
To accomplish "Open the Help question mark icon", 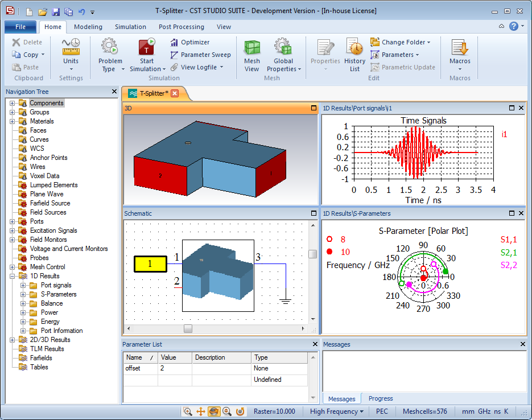I will point(514,26).
